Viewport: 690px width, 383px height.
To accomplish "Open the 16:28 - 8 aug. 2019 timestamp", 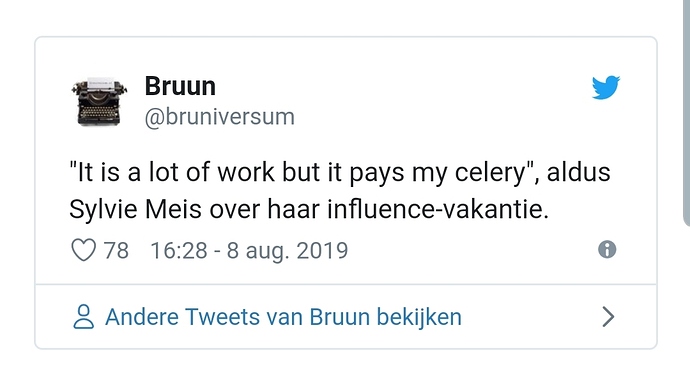I will [x=249, y=251].
